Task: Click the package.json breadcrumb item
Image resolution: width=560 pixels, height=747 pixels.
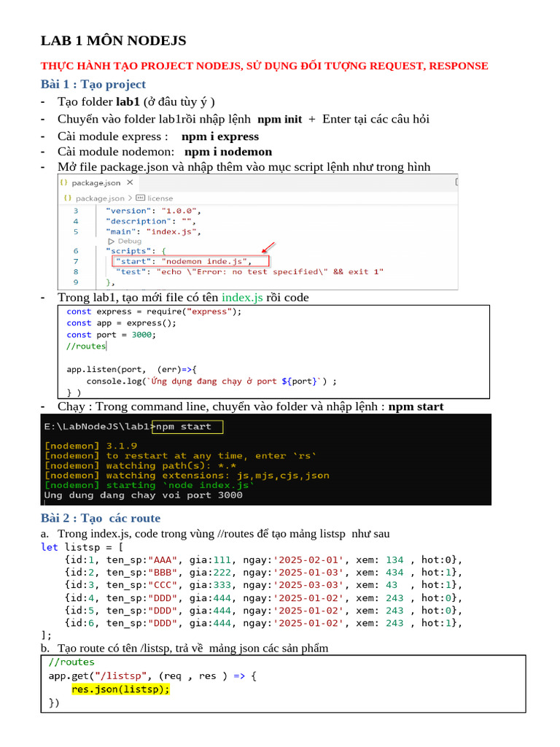Action: 99,198
